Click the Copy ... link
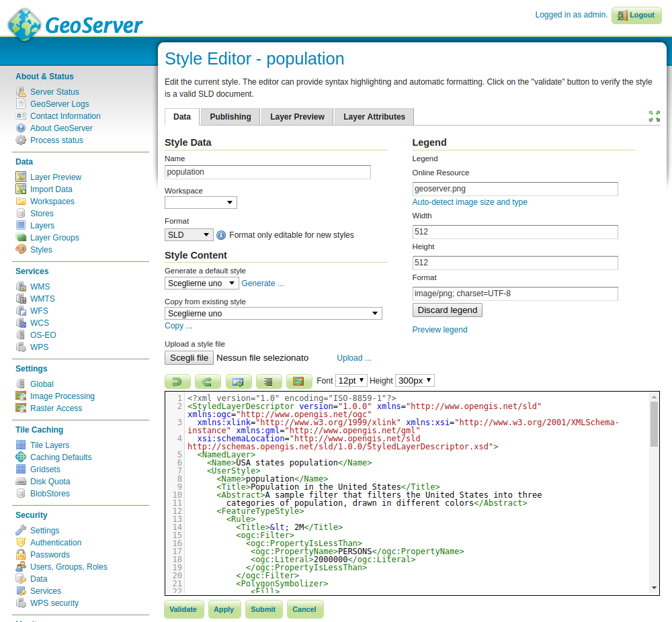Viewport: 672px width, 622px height. pos(178,326)
